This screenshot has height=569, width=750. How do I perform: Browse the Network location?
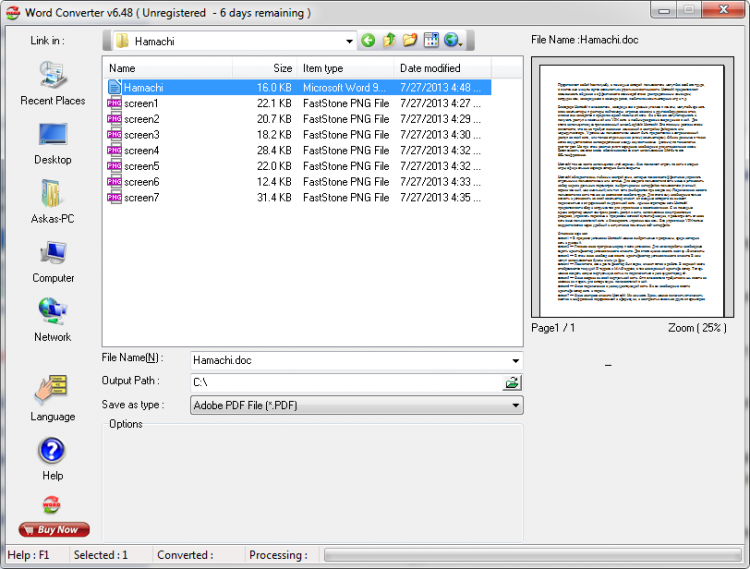53,320
